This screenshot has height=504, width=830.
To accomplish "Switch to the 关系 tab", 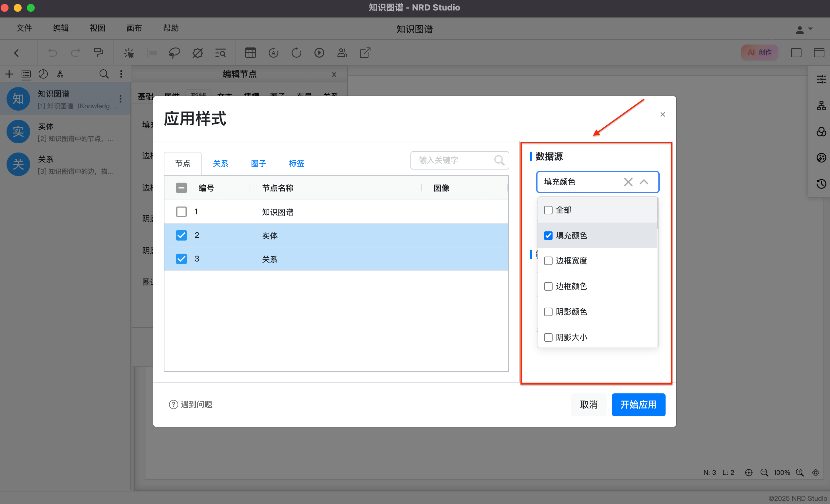I will (221, 164).
